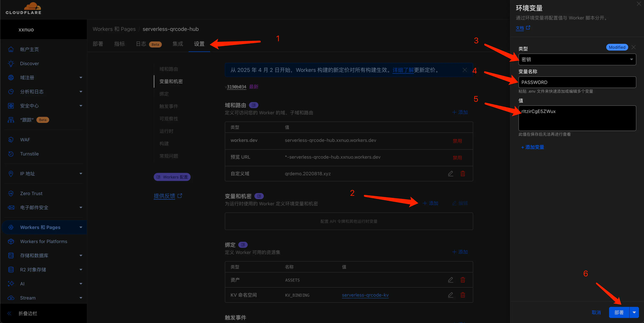Screen dimensions: 644x323
Task: Click the trash icon for the ASSETS binding
Action: pos(463,280)
